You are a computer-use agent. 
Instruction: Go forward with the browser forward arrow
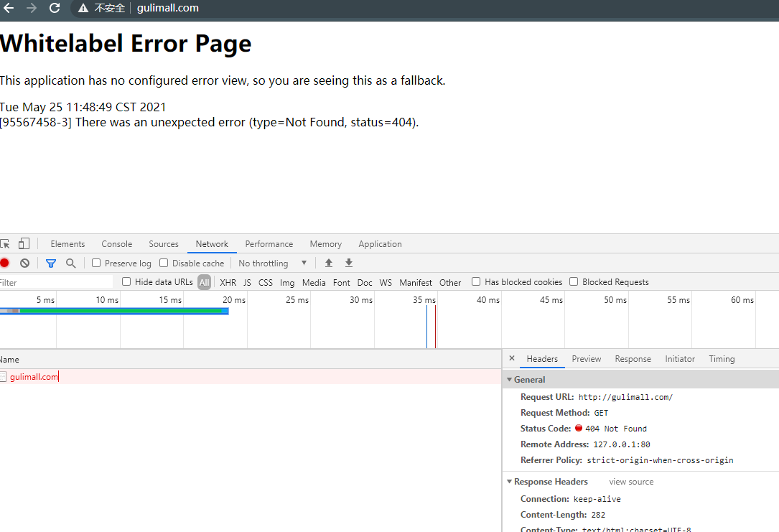pyautogui.click(x=32, y=8)
